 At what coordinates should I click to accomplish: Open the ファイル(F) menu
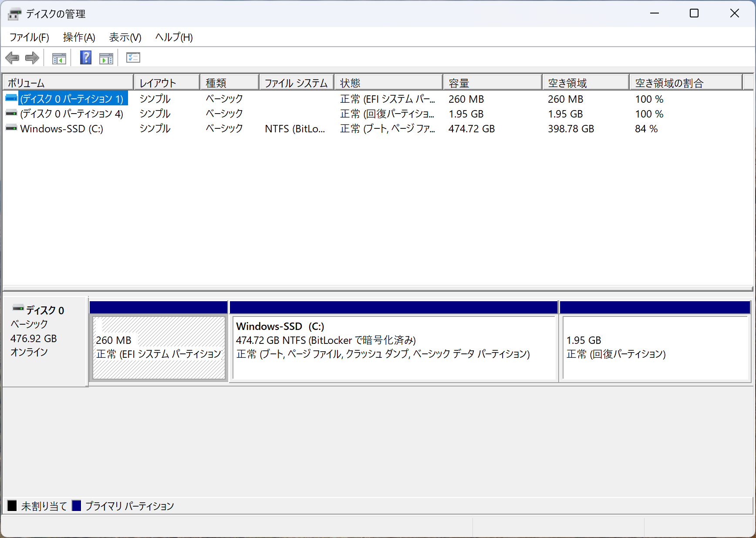29,37
